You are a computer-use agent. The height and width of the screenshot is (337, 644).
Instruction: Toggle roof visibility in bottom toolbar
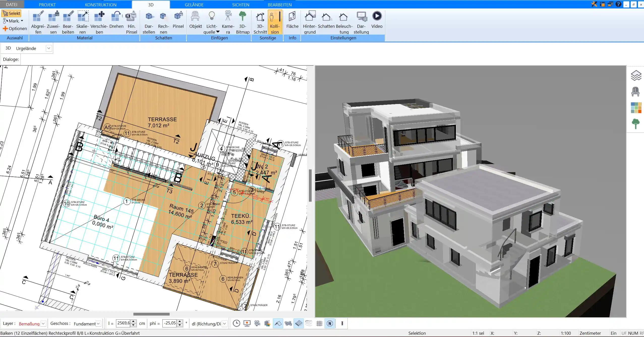pos(278,323)
